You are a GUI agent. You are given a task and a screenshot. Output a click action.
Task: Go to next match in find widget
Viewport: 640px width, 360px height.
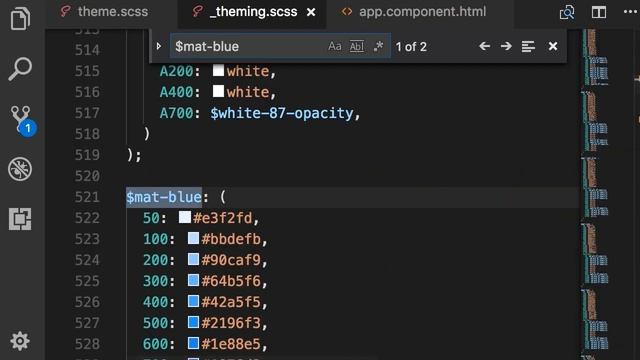click(x=506, y=46)
